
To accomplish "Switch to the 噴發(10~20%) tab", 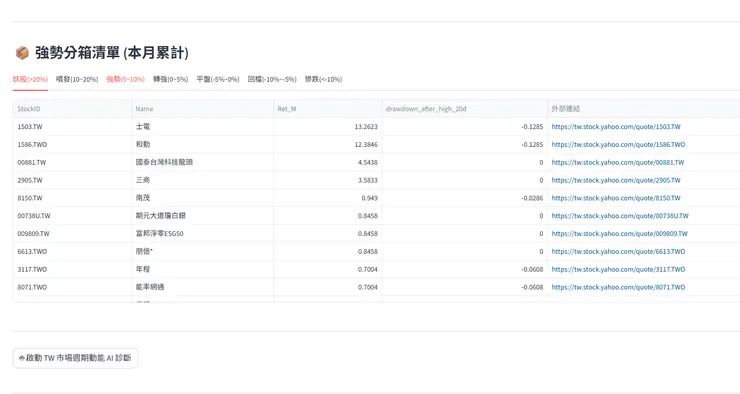I will pyautogui.click(x=77, y=79).
